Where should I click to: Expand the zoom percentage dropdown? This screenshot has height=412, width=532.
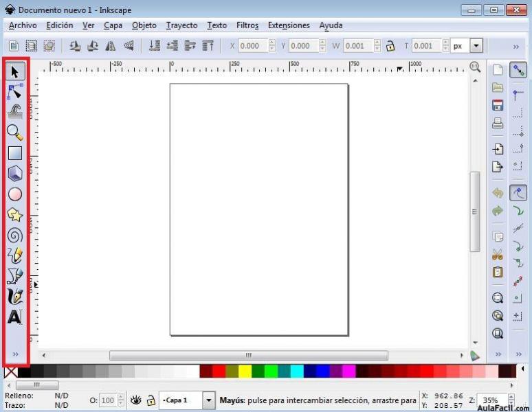(x=509, y=400)
